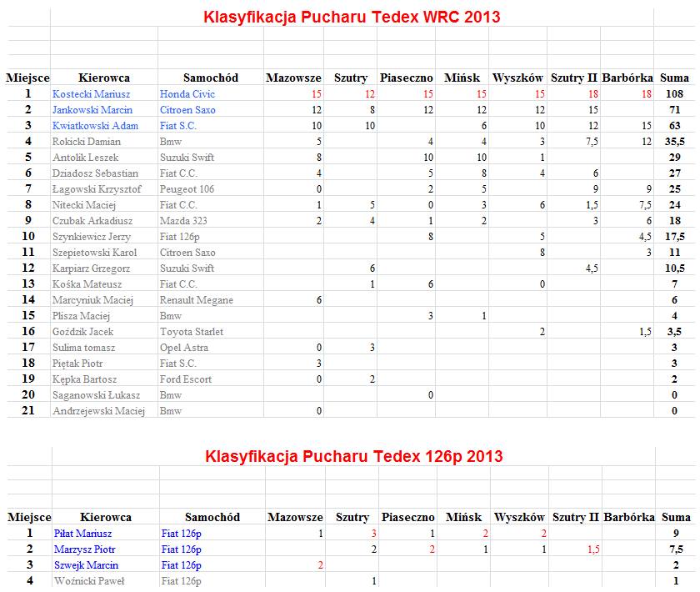Select the car cell Renault Megane

tap(197, 300)
